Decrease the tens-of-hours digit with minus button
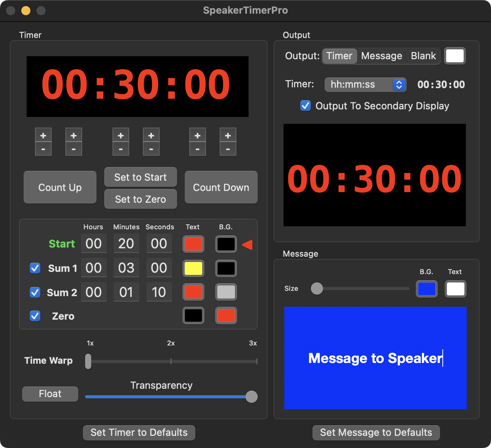The height and width of the screenshot is (448, 491). [x=43, y=149]
